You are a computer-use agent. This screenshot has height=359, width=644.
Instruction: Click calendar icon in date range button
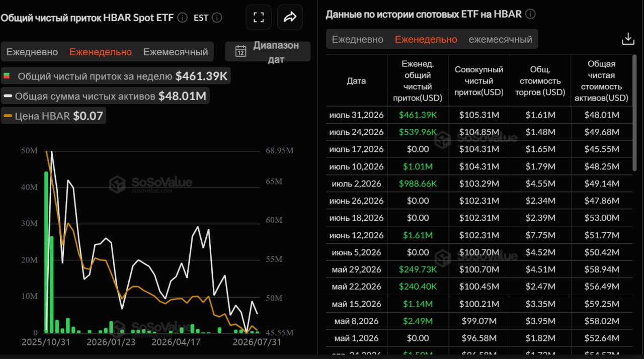(241, 51)
